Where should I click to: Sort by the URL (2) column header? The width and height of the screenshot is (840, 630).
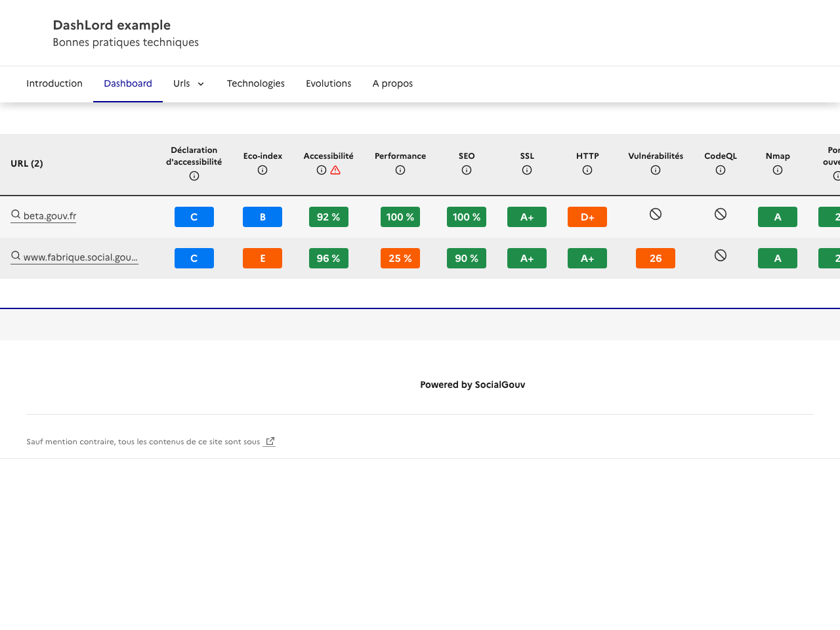(27, 163)
